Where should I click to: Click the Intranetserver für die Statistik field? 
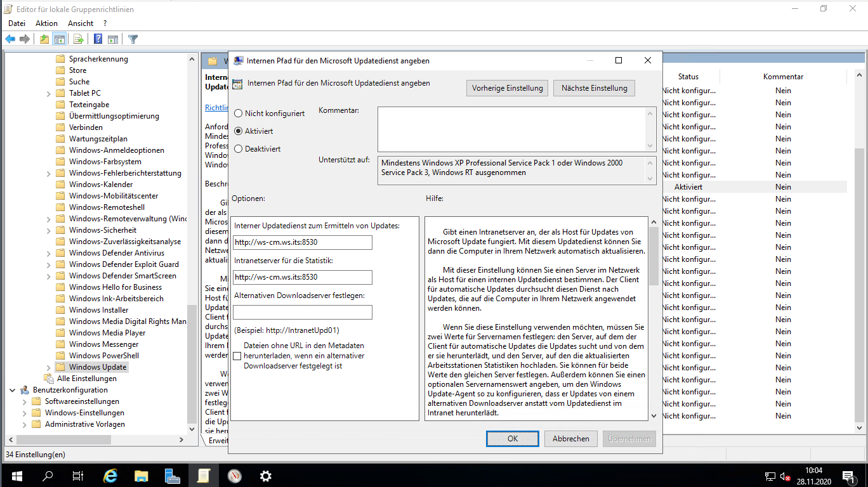pos(303,277)
